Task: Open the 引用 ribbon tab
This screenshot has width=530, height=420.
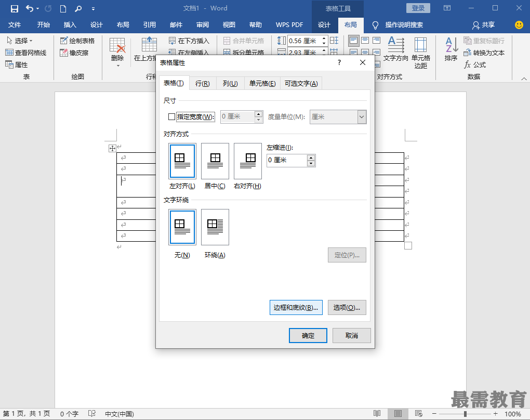Action: pos(150,24)
